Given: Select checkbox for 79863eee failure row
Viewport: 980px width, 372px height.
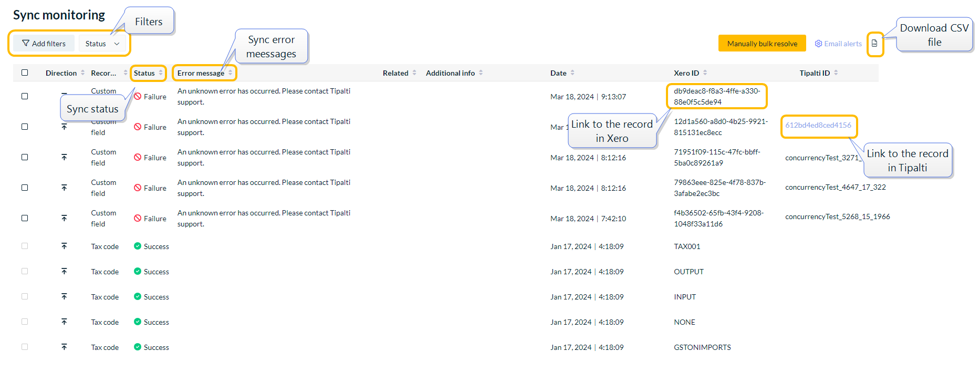Looking at the screenshot, I should tap(25, 188).
